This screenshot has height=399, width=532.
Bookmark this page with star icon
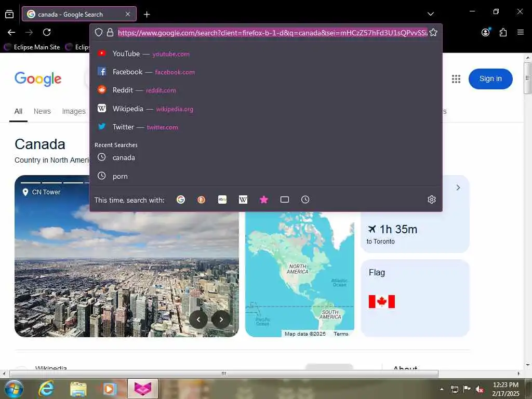pyautogui.click(x=433, y=33)
